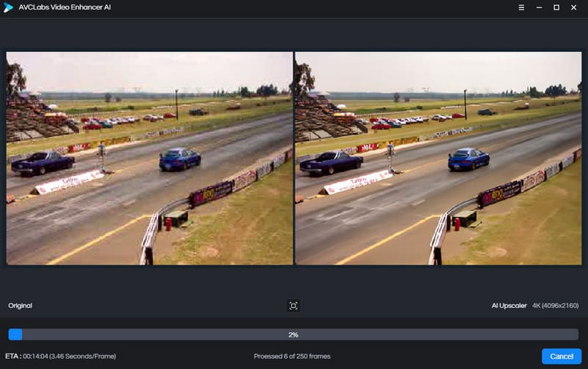Select the AI upscaled preview image
The height and width of the screenshot is (369, 588).
[x=438, y=158]
